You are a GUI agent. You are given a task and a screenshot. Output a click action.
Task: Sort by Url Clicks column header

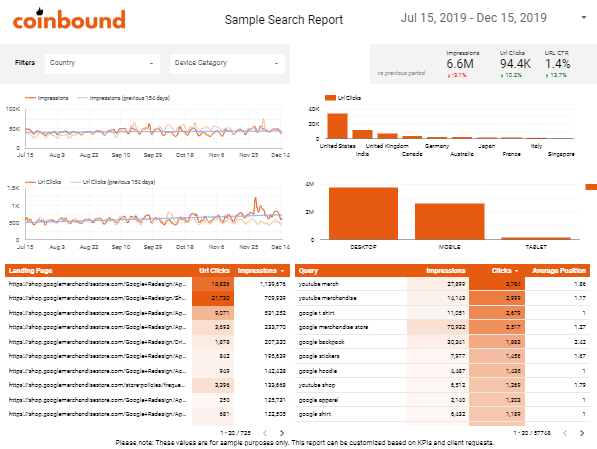(214, 270)
